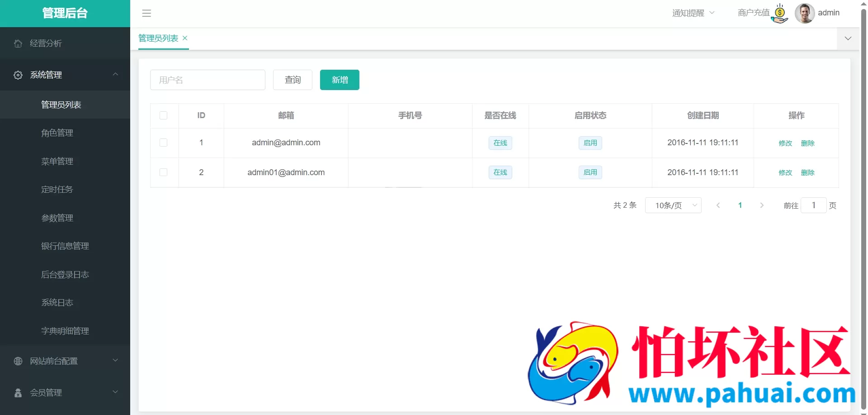Go to previous page arrow

click(718, 205)
